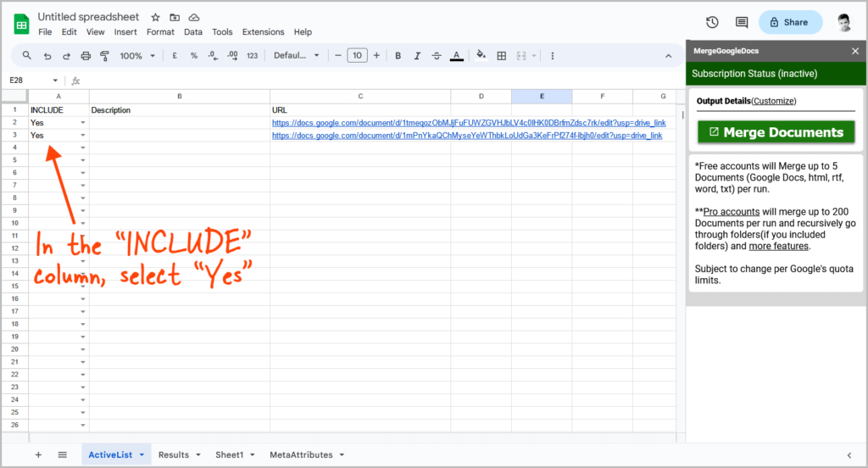Print the spreadsheet with printer icon

pos(86,56)
